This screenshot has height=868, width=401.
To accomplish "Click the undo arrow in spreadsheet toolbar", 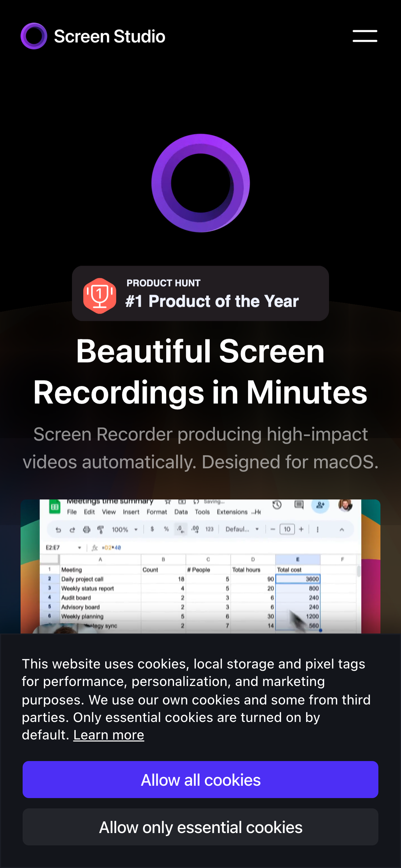I will pyautogui.click(x=58, y=530).
